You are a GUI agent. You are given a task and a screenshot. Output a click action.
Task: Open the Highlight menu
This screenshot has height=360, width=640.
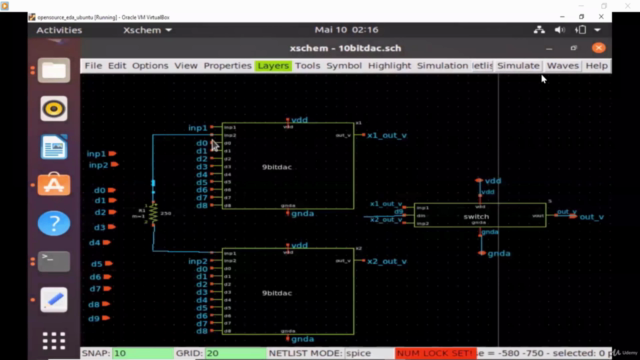(x=389, y=66)
